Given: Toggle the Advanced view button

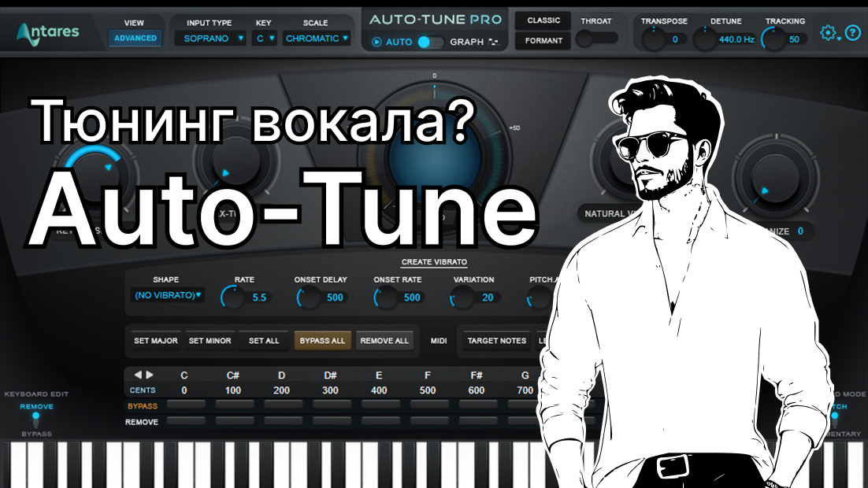Looking at the screenshot, I should (x=135, y=39).
